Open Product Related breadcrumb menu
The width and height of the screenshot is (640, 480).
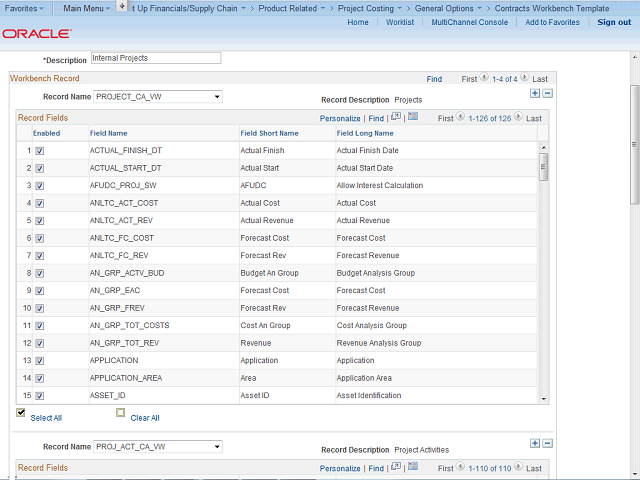(292, 8)
